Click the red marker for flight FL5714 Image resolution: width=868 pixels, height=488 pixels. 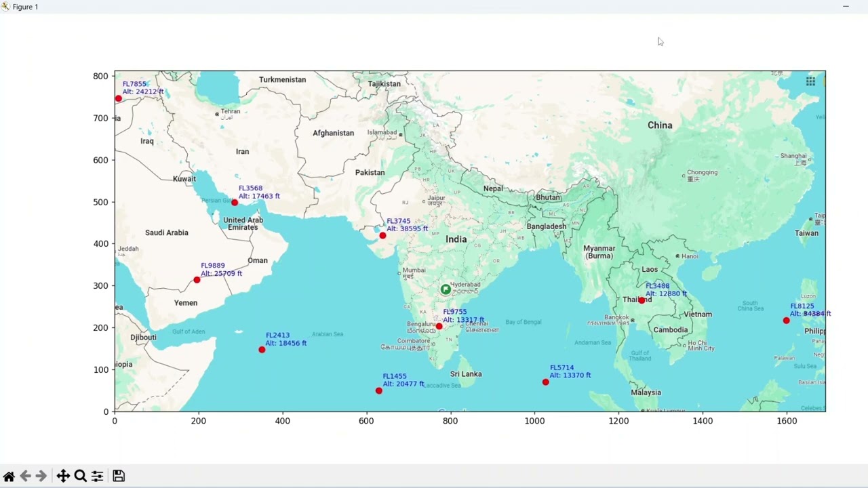tap(546, 382)
